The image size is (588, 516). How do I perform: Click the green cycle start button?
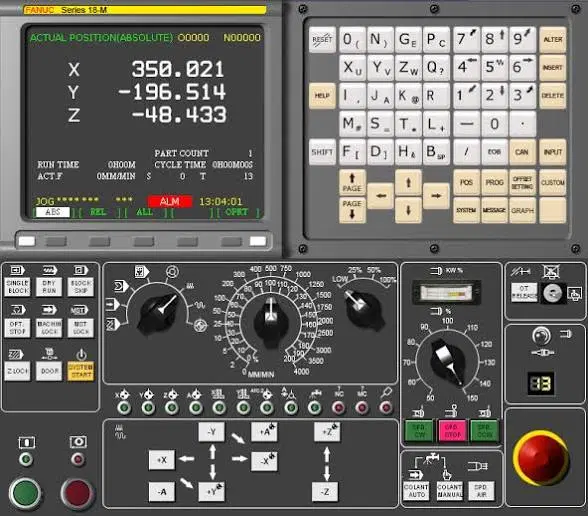[25, 492]
